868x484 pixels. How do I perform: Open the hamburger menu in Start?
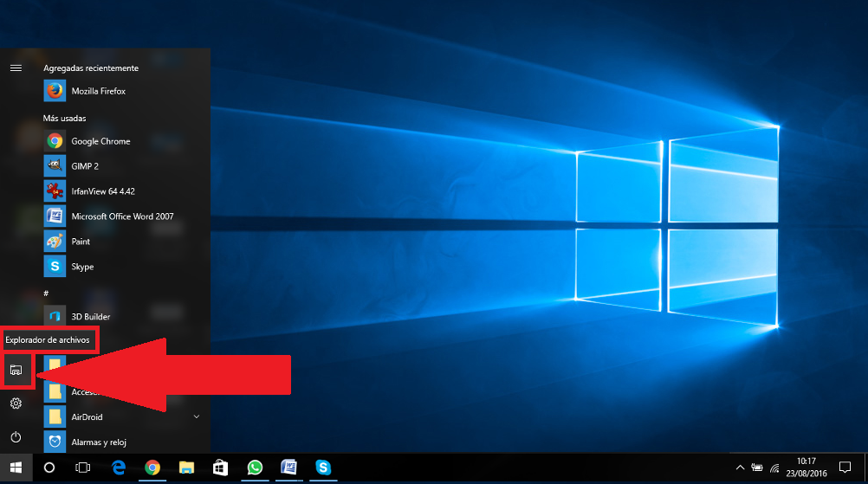click(x=16, y=68)
